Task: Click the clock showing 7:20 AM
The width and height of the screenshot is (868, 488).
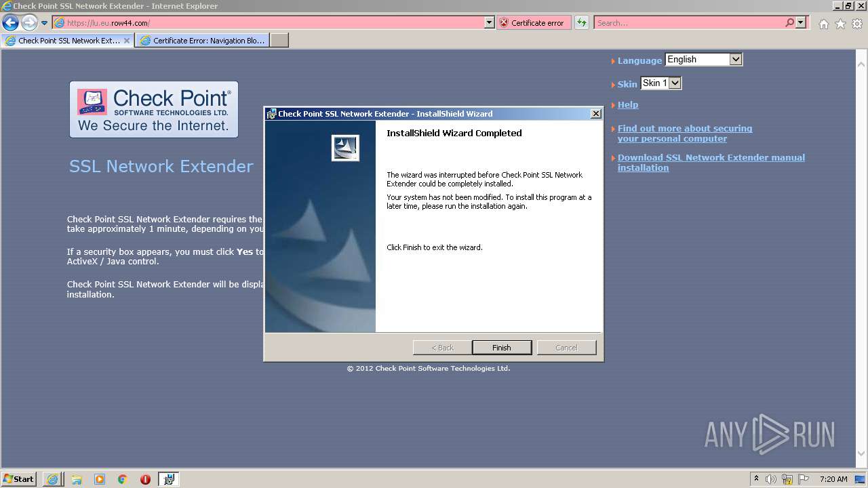Action: coord(833,479)
